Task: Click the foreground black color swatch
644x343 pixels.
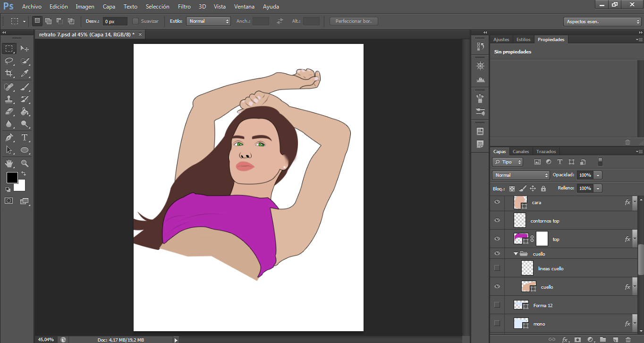Action: coord(12,178)
